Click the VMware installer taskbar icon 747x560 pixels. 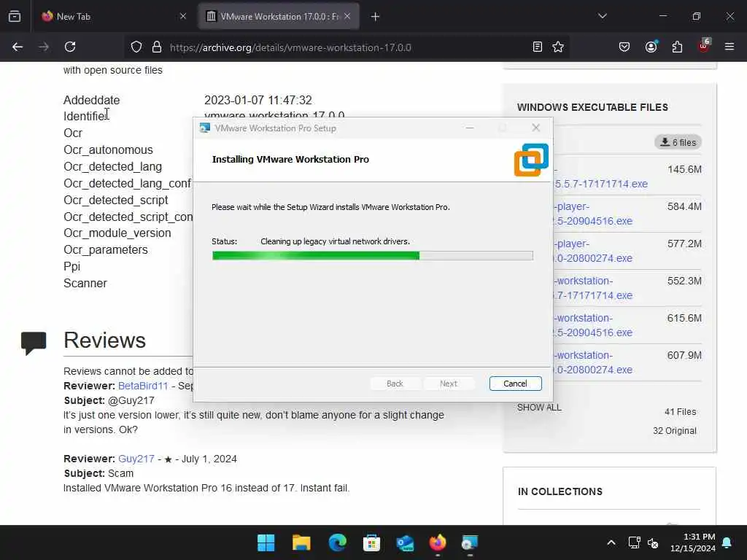coord(470,542)
